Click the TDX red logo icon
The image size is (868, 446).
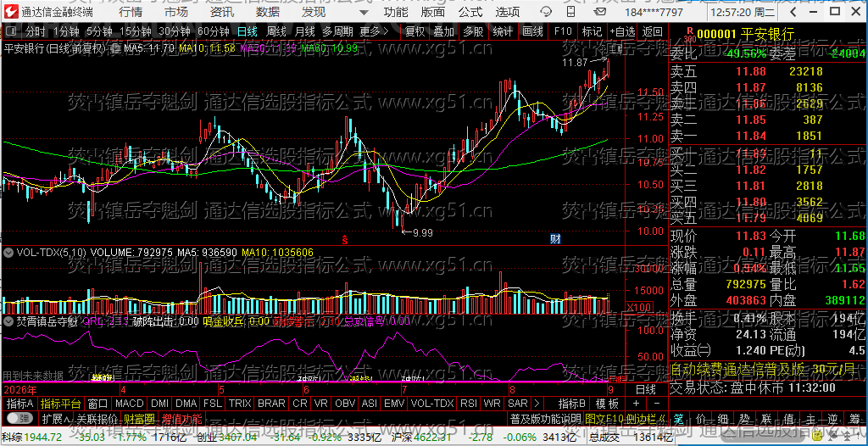(12, 12)
